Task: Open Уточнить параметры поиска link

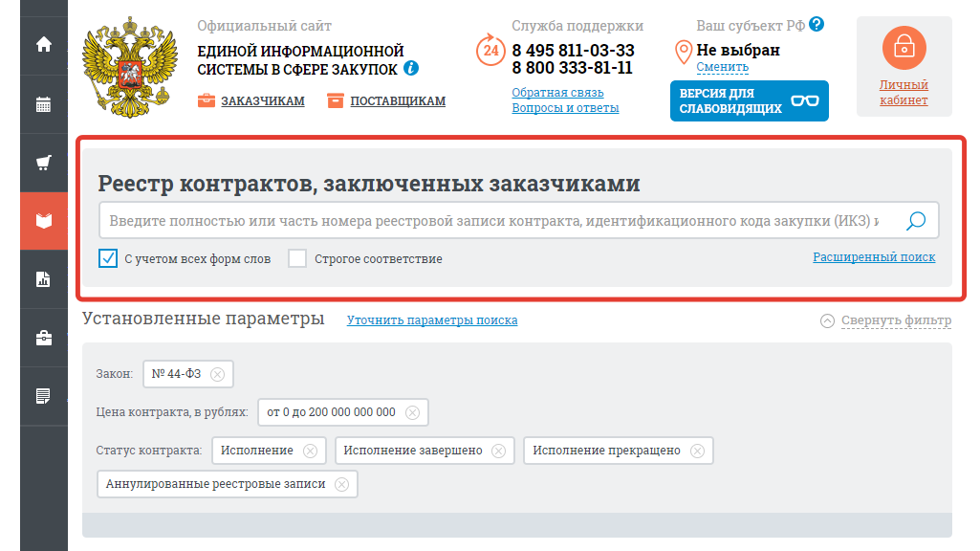Action: [432, 320]
